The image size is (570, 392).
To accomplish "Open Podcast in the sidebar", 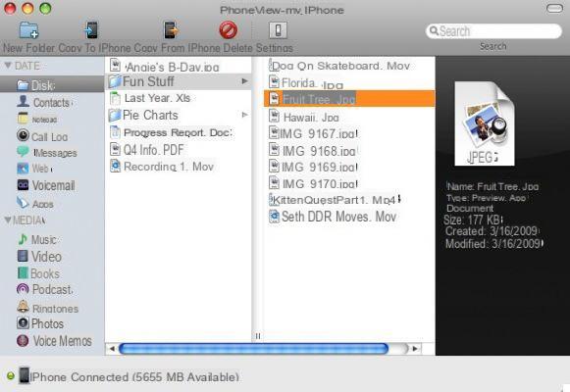I will pyautogui.click(x=45, y=289).
